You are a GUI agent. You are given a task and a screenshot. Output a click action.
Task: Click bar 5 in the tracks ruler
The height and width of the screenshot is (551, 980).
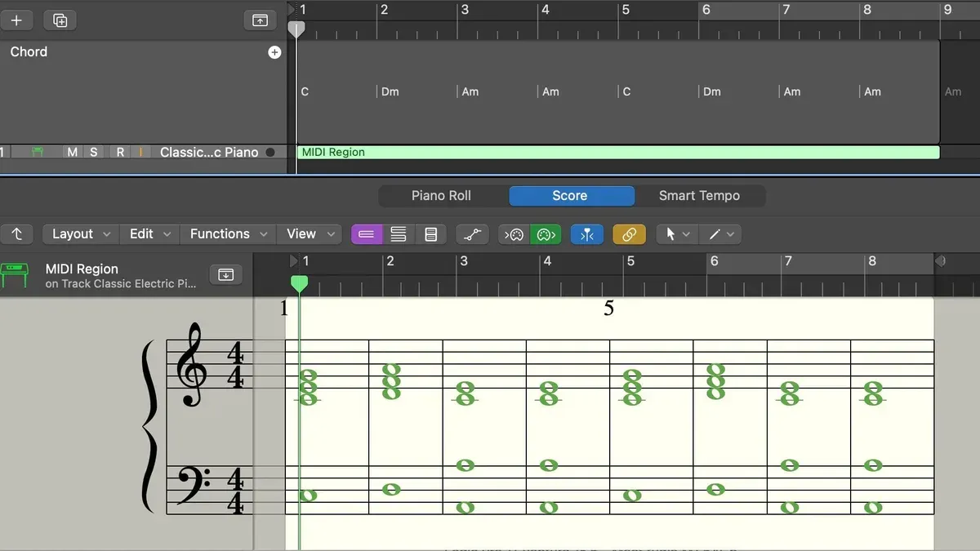click(626, 11)
